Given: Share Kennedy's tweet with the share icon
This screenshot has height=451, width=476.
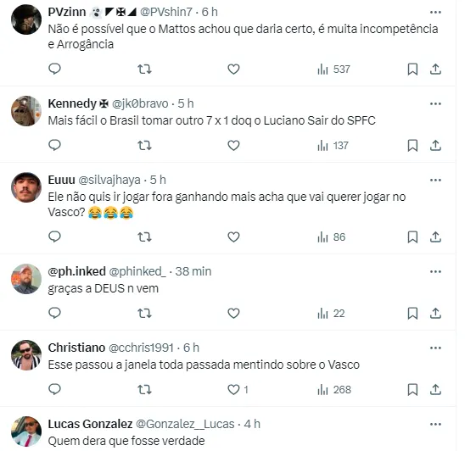Looking at the screenshot, I should 435,146.
